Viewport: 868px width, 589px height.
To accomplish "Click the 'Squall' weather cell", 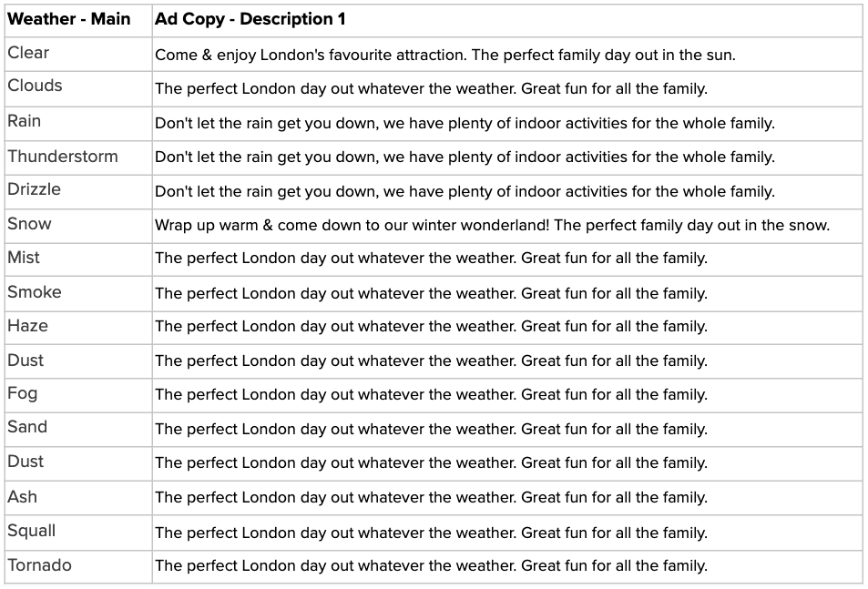I will click(x=78, y=533).
